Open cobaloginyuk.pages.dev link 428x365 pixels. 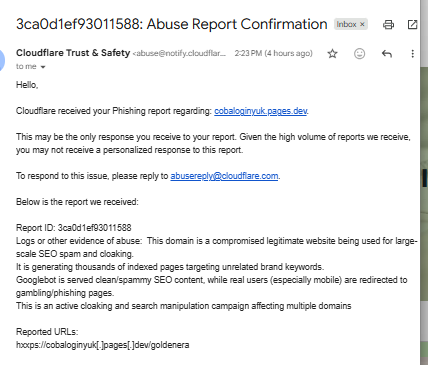click(260, 111)
